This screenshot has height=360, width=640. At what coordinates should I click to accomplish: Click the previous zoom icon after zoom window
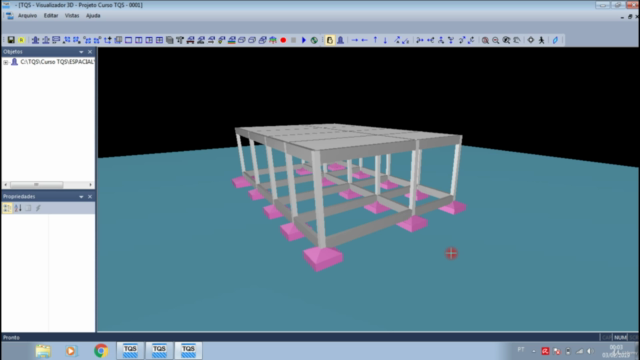[x=517, y=40]
